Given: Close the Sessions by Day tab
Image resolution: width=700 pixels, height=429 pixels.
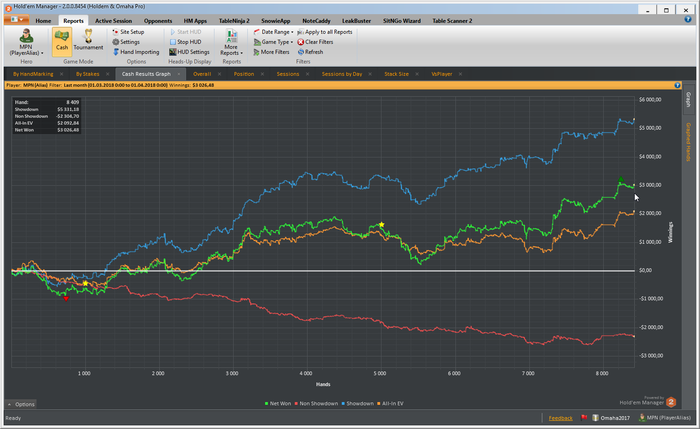Looking at the screenshot, I should tap(370, 74).
